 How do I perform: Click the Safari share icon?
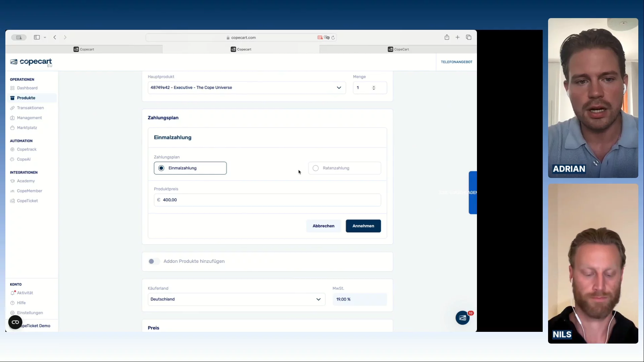point(447,38)
